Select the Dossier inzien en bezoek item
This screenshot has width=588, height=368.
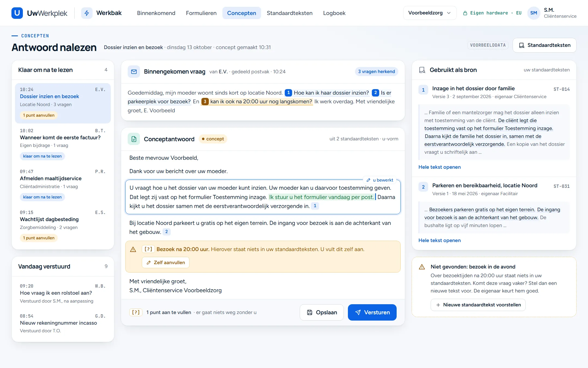pos(63,103)
